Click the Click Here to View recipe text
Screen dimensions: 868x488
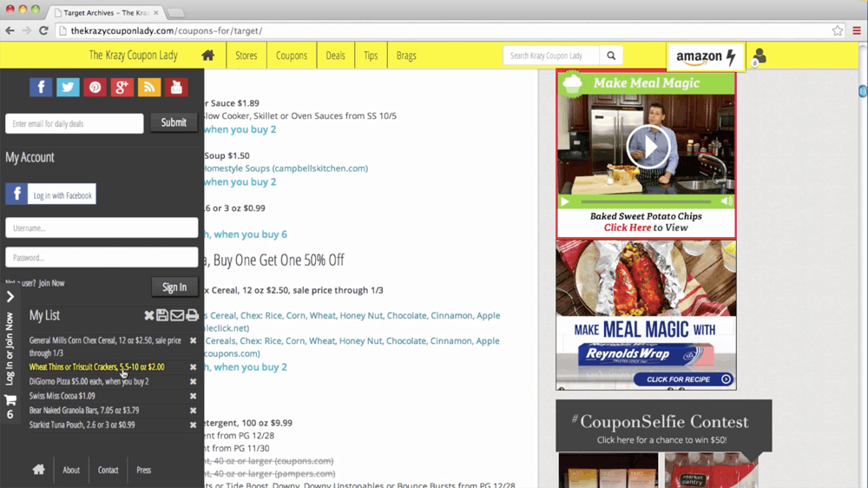(646, 228)
